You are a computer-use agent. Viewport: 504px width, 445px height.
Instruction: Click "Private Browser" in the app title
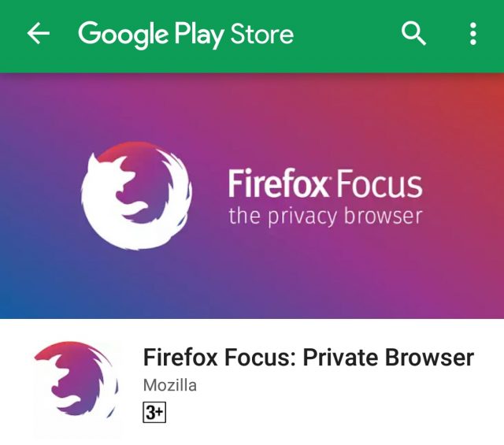pos(388,357)
